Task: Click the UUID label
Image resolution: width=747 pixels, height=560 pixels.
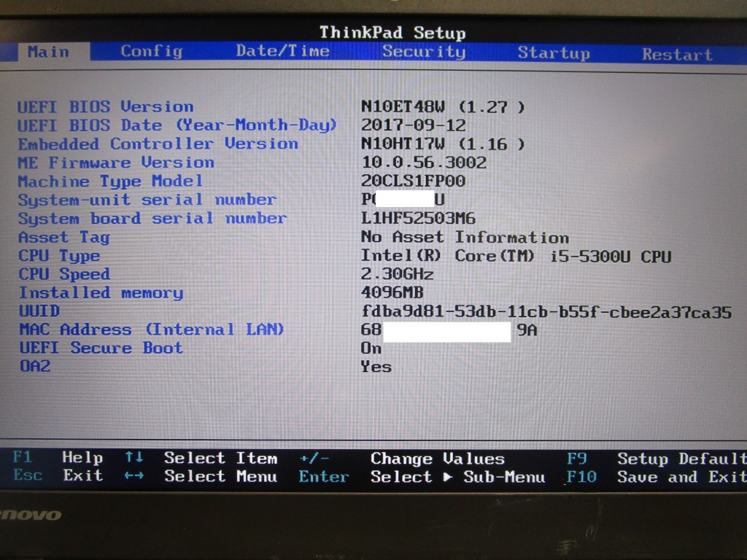Action: click(x=39, y=311)
